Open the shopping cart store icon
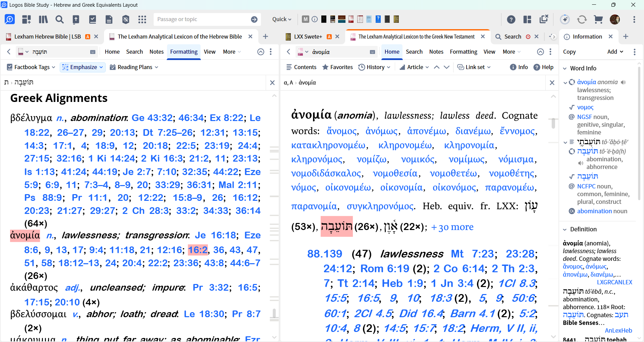This screenshot has height=342, width=644. (x=598, y=19)
